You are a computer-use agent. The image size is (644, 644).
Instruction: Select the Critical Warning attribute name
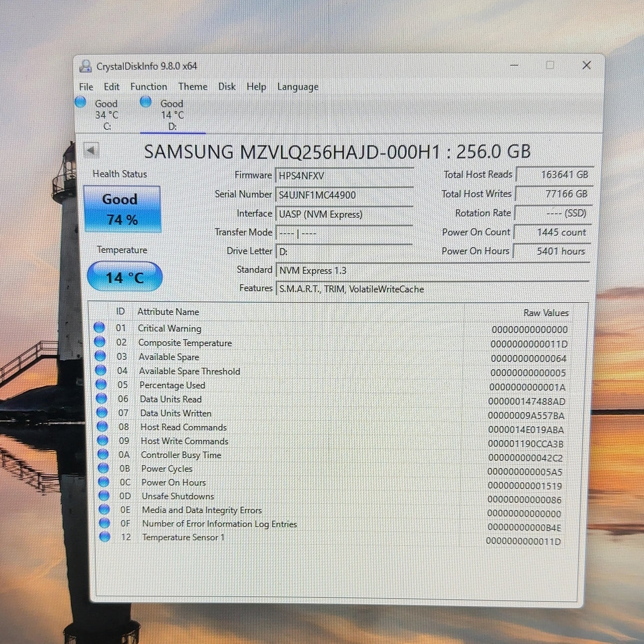point(170,328)
